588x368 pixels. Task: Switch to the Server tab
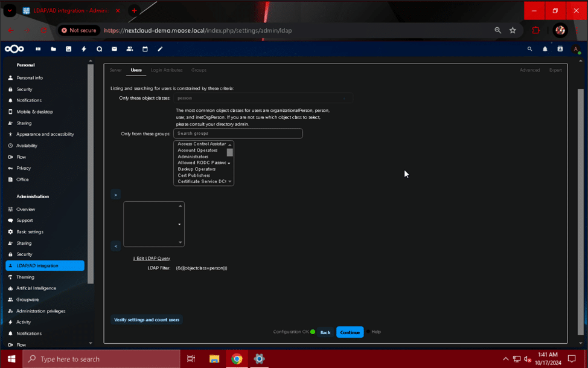coord(115,70)
